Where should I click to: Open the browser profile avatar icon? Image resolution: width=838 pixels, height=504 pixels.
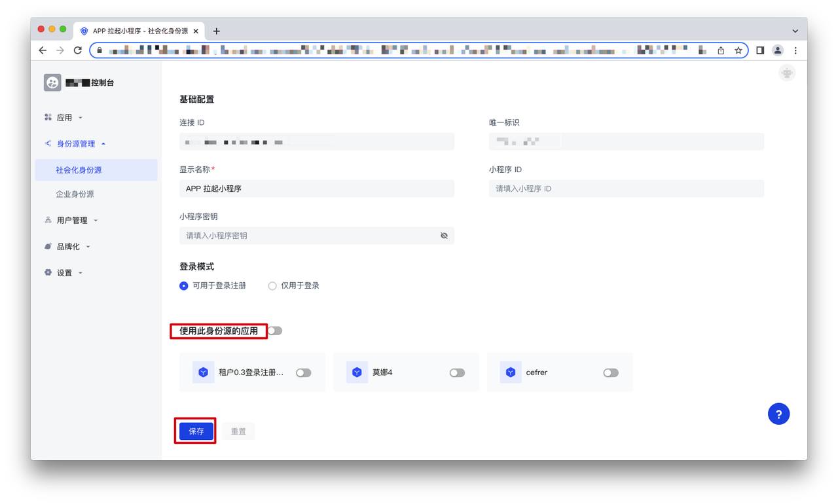pyautogui.click(x=777, y=50)
